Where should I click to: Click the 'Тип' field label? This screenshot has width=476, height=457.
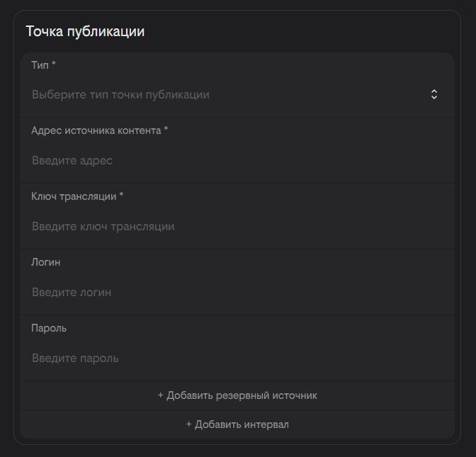pyautogui.click(x=40, y=64)
